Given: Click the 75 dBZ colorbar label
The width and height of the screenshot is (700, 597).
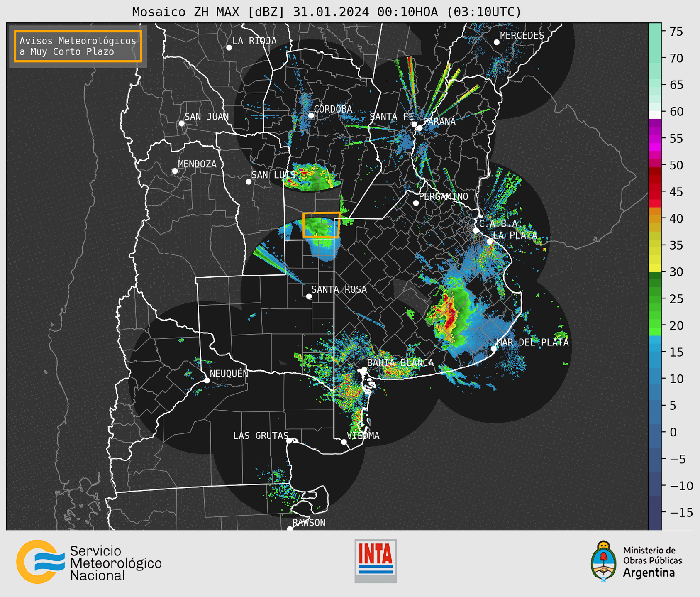Looking at the screenshot, I should (x=676, y=32).
